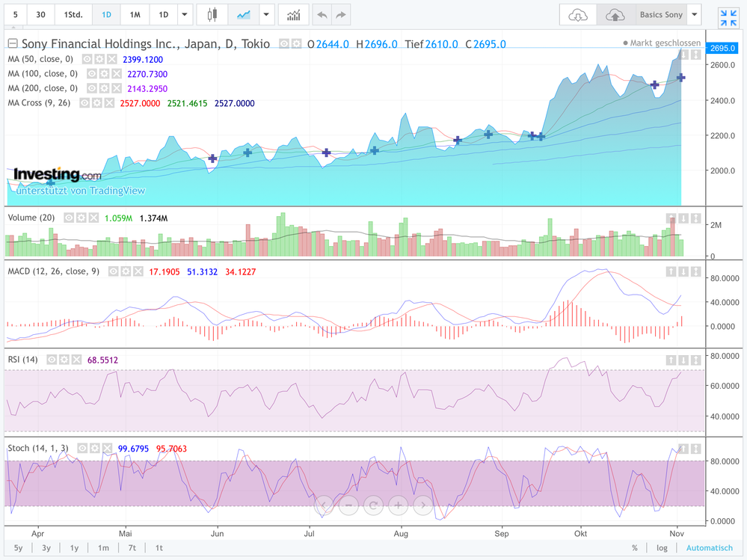Screen dimensions: 747x560
Task: Click the undo arrow in toolbar
Action: tap(322, 15)
